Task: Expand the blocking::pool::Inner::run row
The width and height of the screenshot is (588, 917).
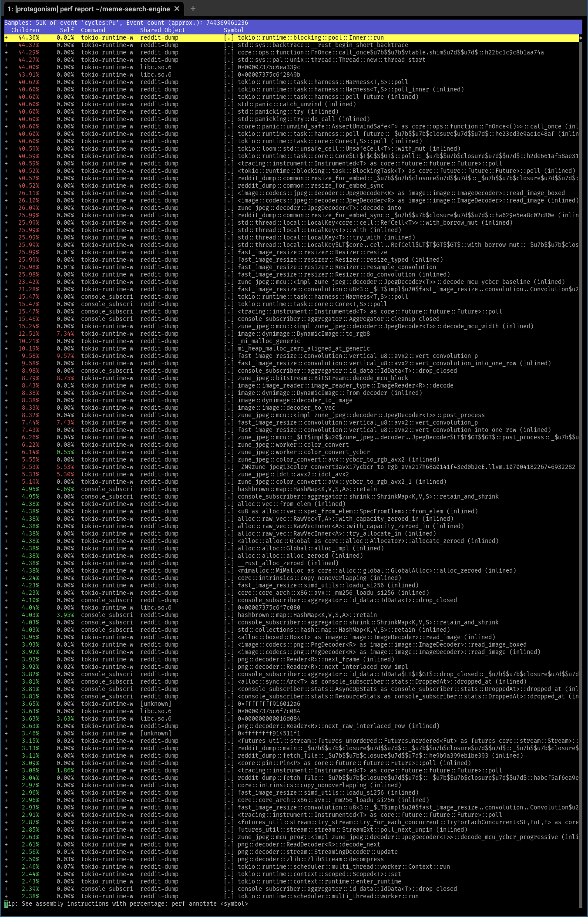Action: click(6, 37)
